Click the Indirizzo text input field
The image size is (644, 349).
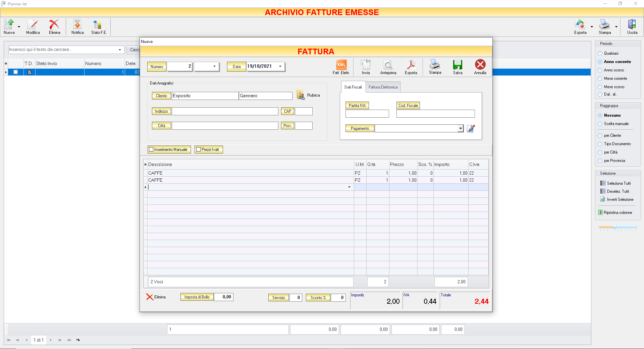(225, 111)
